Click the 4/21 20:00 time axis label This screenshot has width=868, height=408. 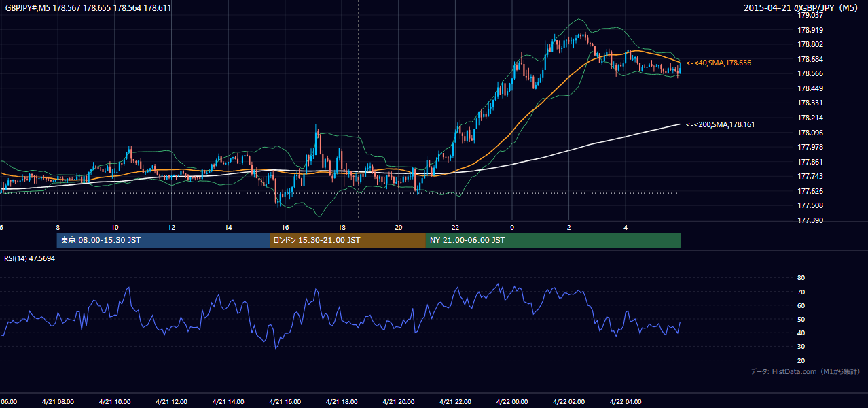[399, 401]
